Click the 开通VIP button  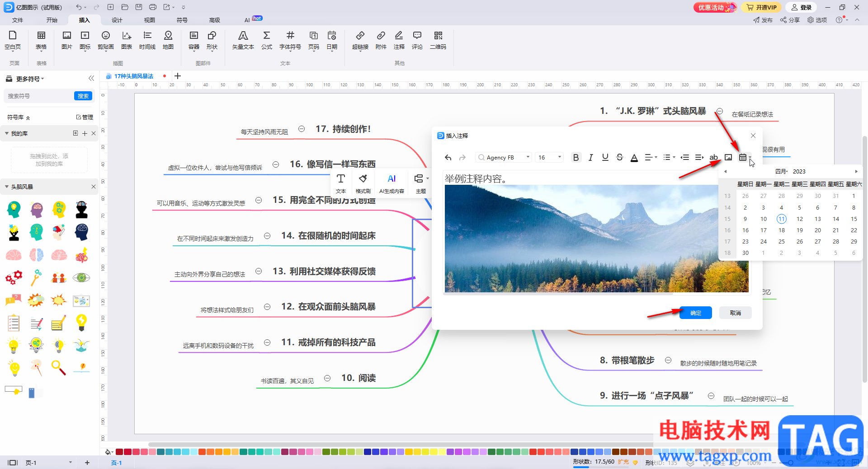[762, 7]
